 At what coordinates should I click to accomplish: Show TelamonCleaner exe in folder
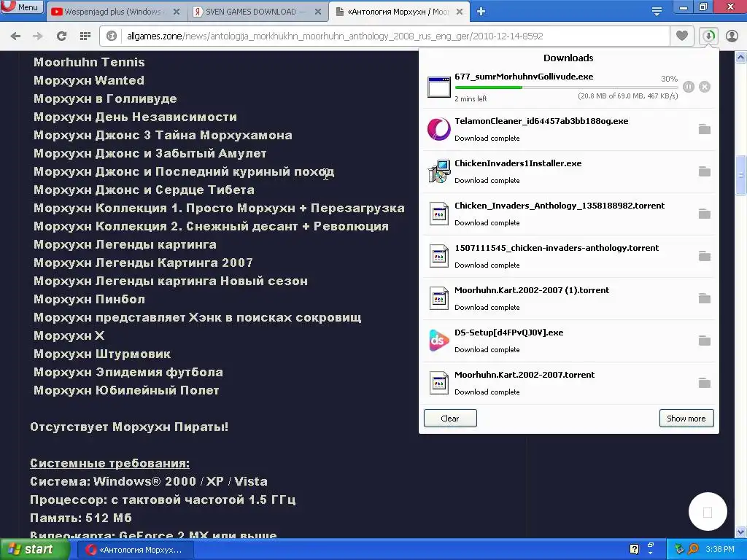point(704,129)
